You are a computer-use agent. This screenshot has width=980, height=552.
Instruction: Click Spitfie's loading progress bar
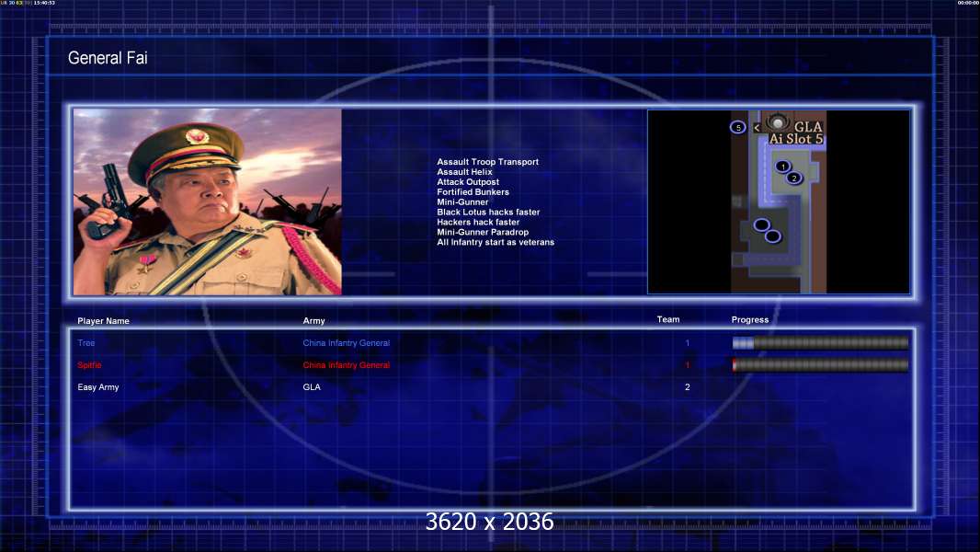coord(821,365)
